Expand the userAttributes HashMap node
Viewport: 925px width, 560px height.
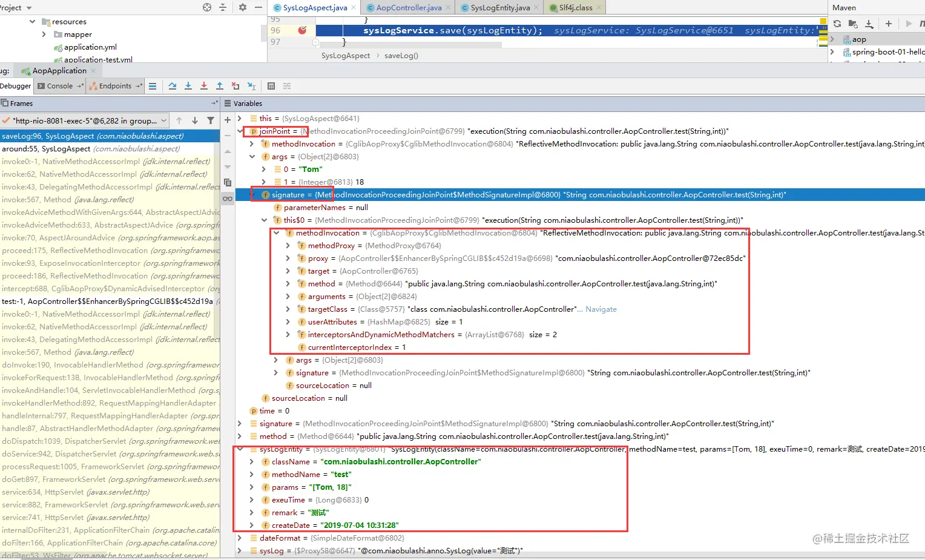point(288,321)
